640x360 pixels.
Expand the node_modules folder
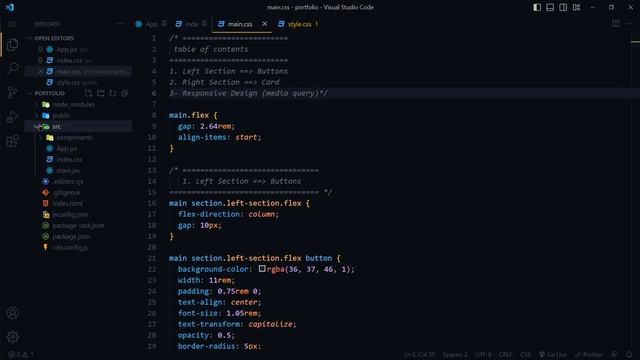pos(73,104)
